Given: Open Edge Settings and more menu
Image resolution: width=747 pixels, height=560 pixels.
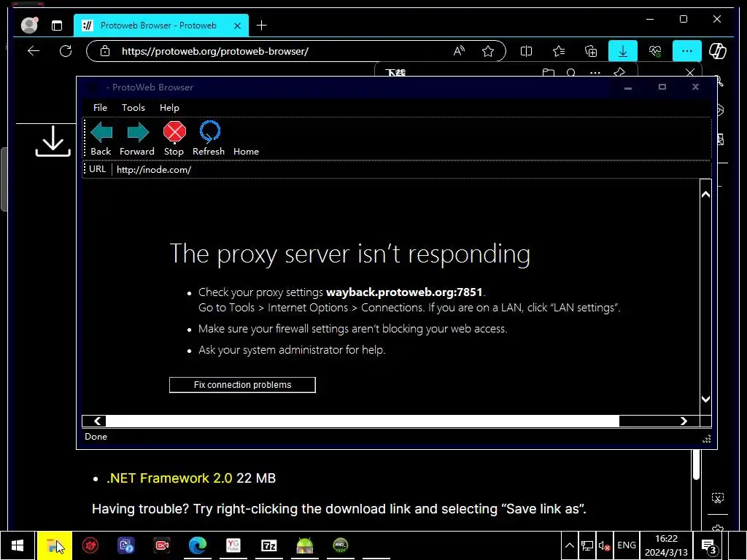Looking at the screenshot, I should tap(686, 51).
